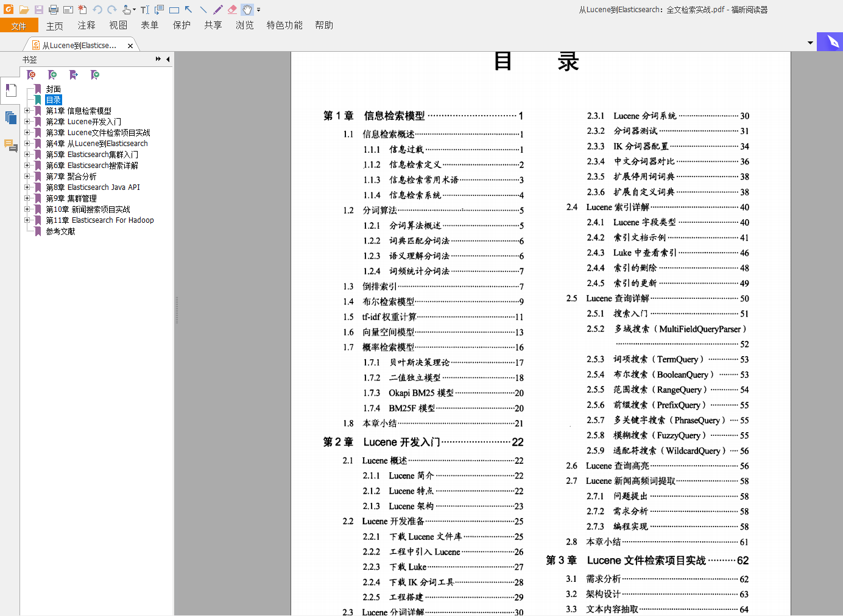Close the 从Lucene到Elasticse... document tab
The width and height of the screenshot is (843, 616).
(x=130, y=46)
